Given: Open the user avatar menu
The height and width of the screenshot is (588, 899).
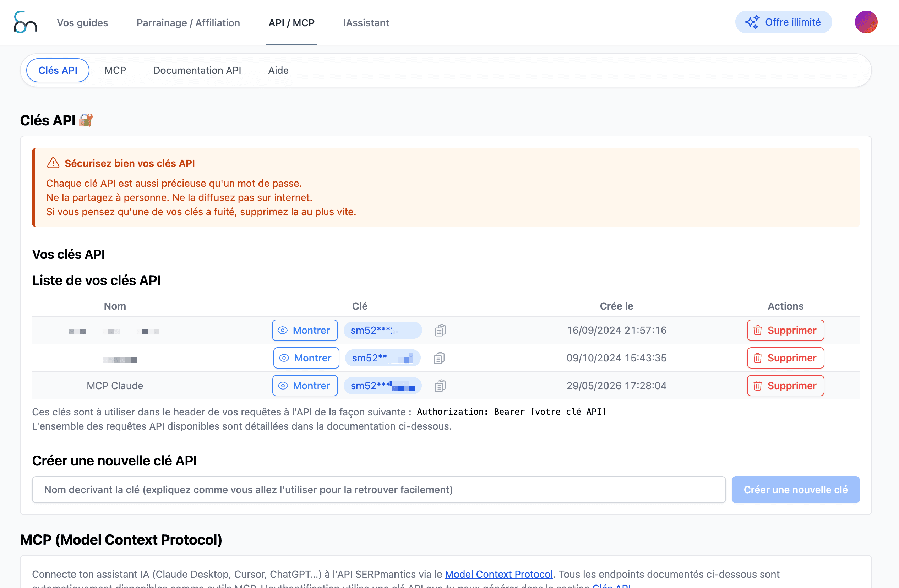Looking at the screenshot, I should pos(866,22).
